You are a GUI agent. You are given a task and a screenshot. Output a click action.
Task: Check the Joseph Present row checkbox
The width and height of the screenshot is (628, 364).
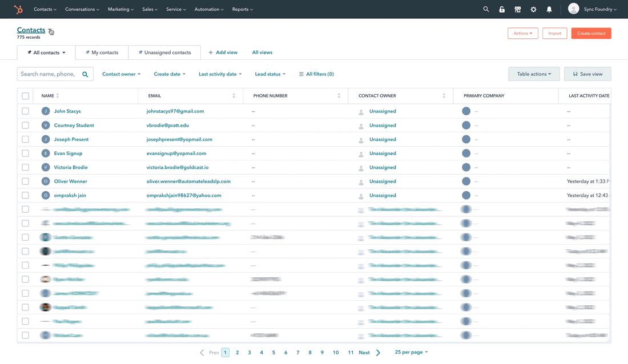click(25, 139)
